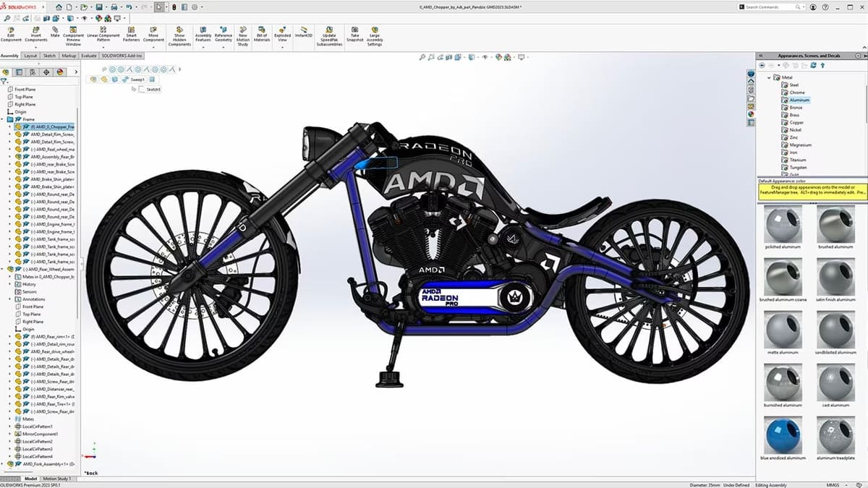
Task: Open Large Assembly Settings
Action: point(375,36)
